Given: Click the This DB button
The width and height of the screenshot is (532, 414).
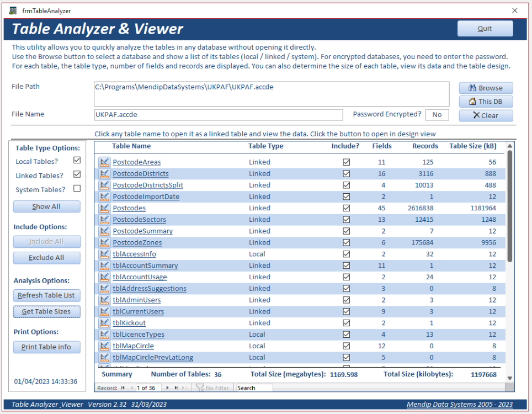Looking at the screenshot, I should [486, 102].
